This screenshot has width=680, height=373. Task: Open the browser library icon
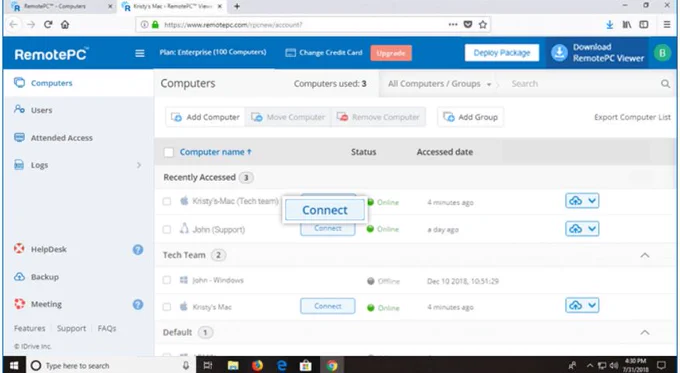tap(627, 25)
